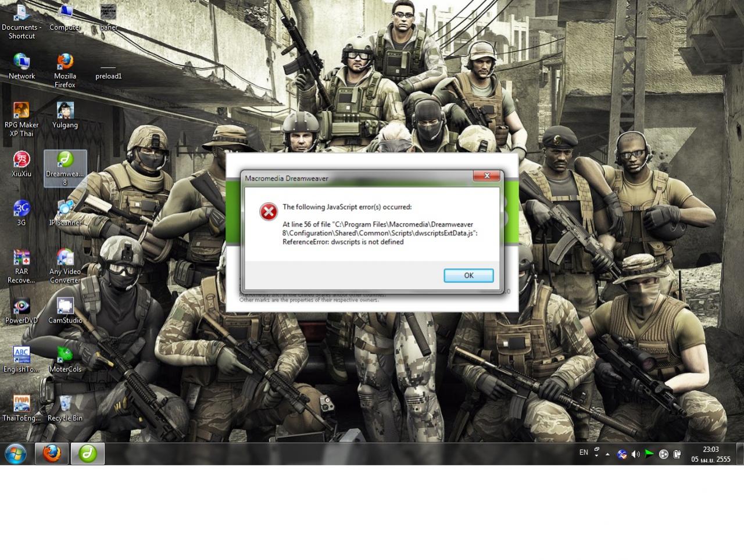Select the 3G desktop icon
The image size is (744, 560).
(22, 213)
